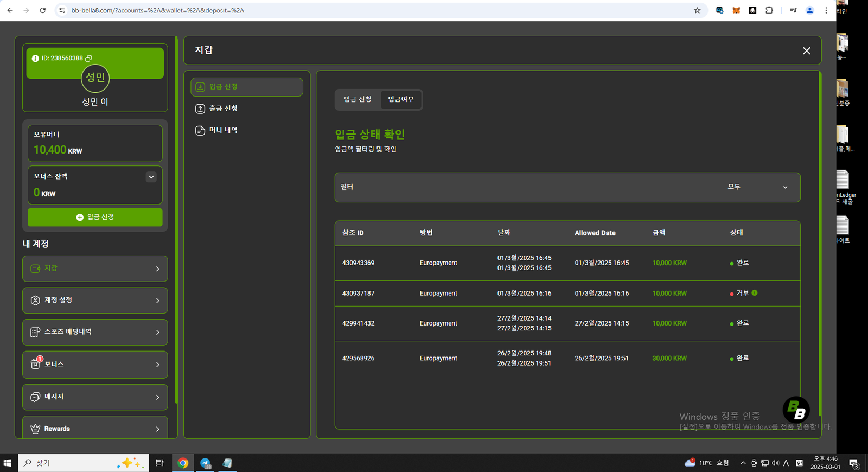Switch to the 입금 신청 tab
The image size is (868, 472).
358,99
